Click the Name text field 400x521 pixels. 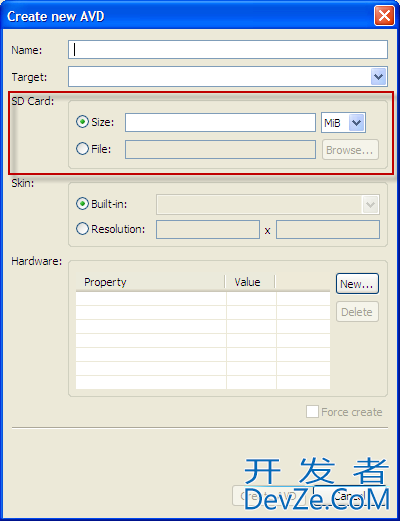(x=228, y=50)
